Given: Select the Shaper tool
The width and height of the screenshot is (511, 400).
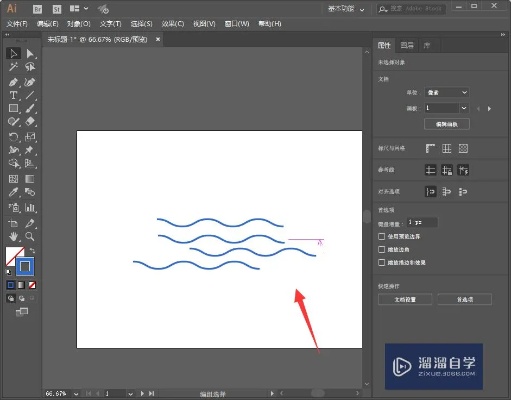Looking at the screenshot, I should pyautogui.click(x=13, y=122).
